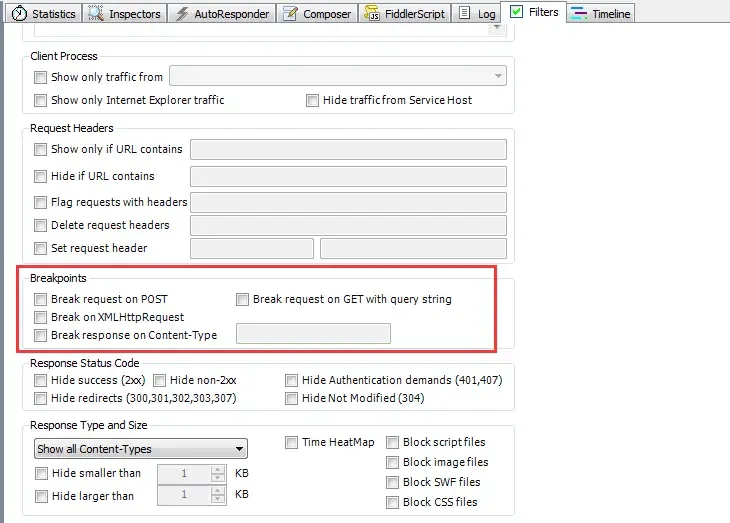The image size is (730, 523).
Task: Click the Inspectors tab icon
Action: pos(95,14)
